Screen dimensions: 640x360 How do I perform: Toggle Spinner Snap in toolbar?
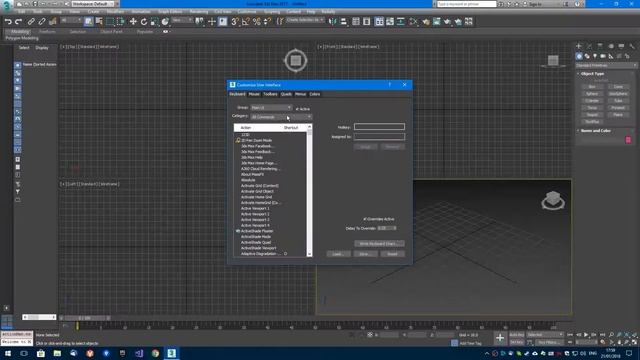(x=267, y=22)
